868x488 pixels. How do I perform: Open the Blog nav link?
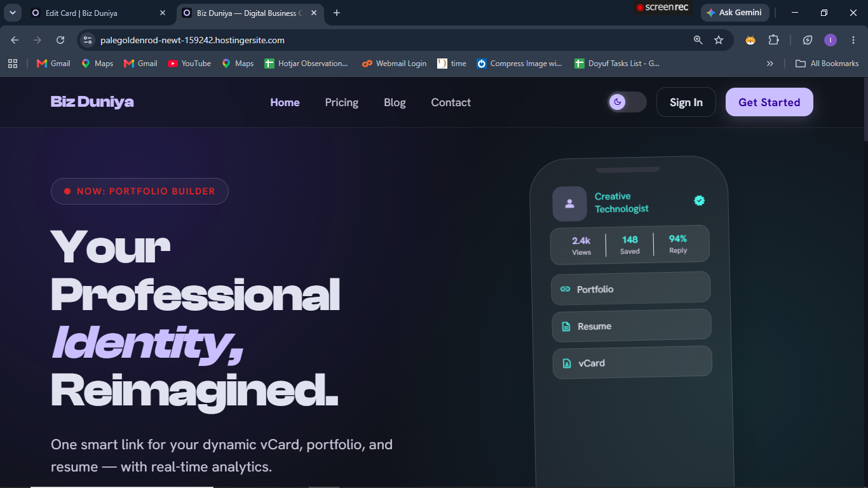click(x=395, y=102)
